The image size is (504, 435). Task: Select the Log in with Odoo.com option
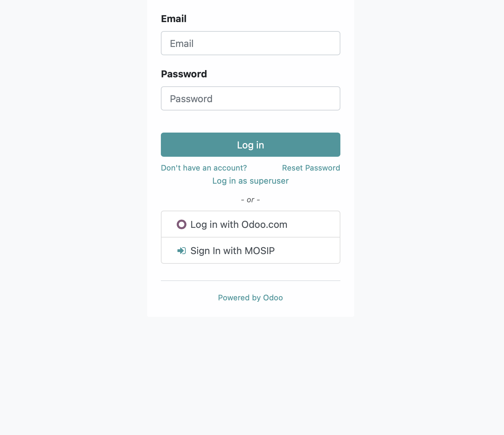pyautogui.click(x=250, y=224)
